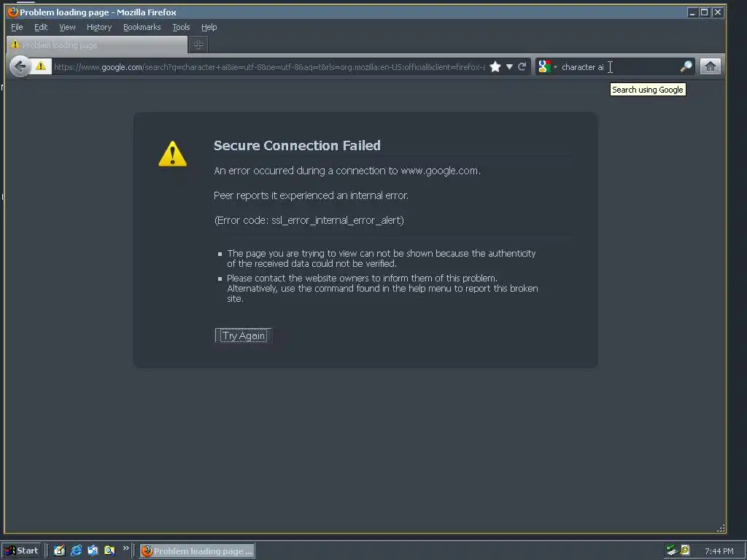This screenshot has width=747, height=560.
Task: Bookmark this page with the star icon
Action: 495,66
